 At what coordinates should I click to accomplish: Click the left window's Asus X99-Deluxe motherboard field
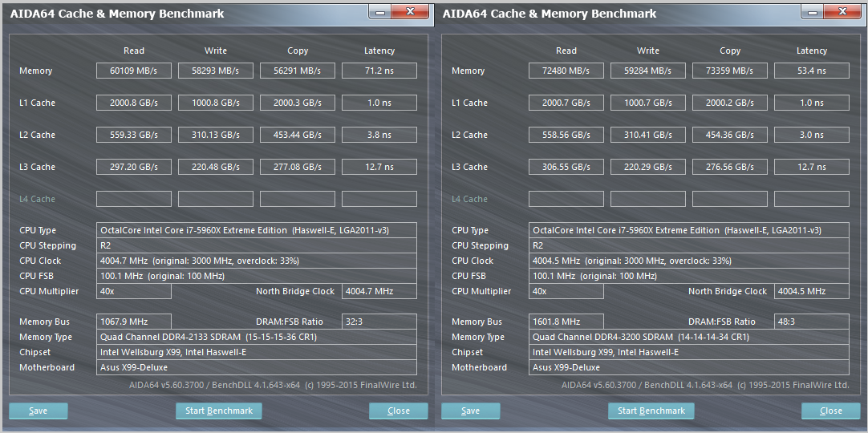point(257,368)
